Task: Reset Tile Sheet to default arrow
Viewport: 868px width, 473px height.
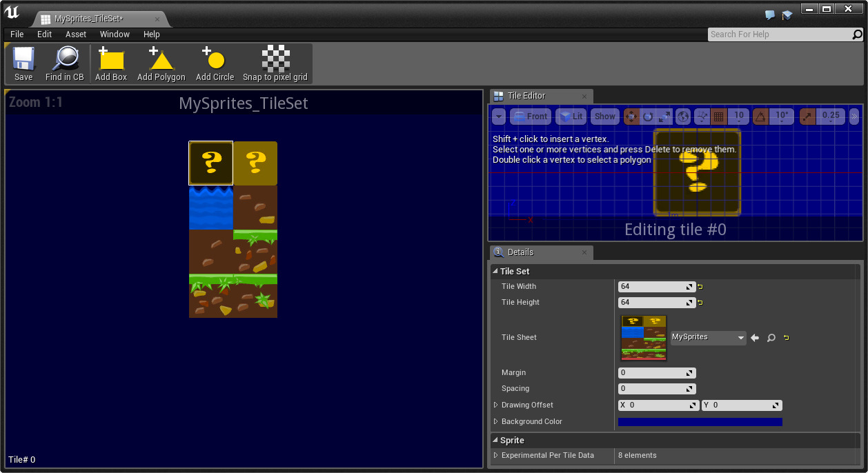Action: [x=786, y=338]
